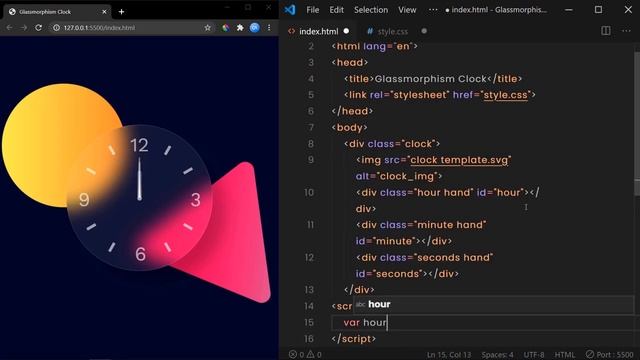The height and width of the screenshot is (360, 640).
Task: Click Ln 15, Col 13 in status bar
Action: [x=449, y=354]
